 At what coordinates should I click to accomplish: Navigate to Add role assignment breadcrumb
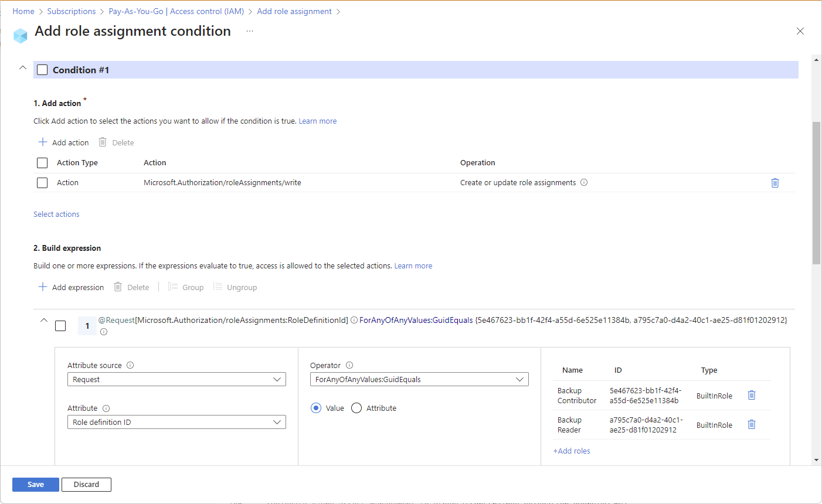[x=294, y=11]
